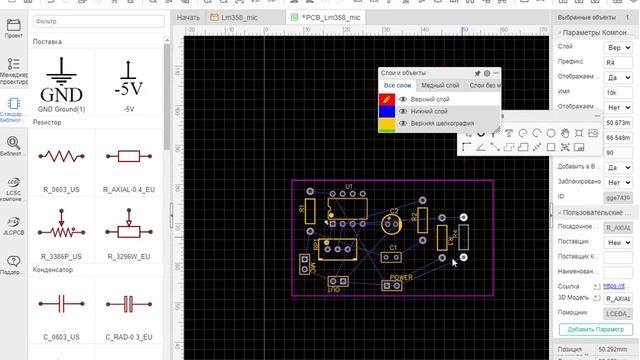Click the icon beside 3D Модель
The height and width of the screenshot is (360, 640).
(597, 298)
